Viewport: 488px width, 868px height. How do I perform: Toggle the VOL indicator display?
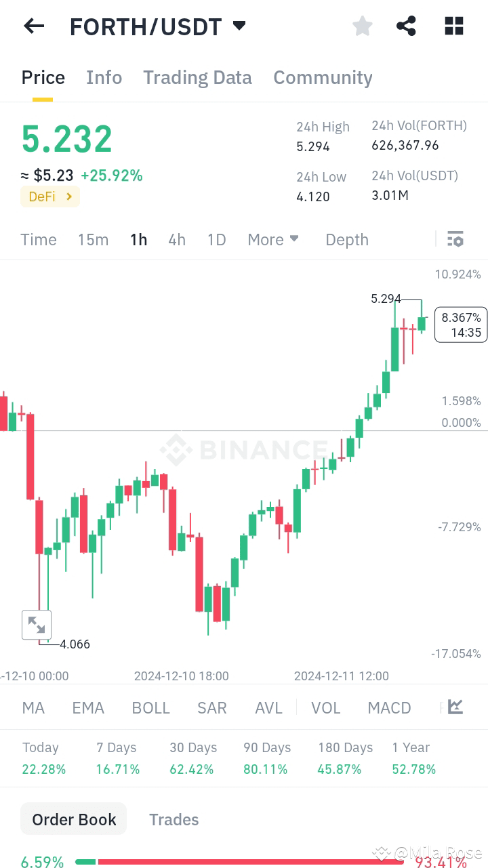click(326, 707)
